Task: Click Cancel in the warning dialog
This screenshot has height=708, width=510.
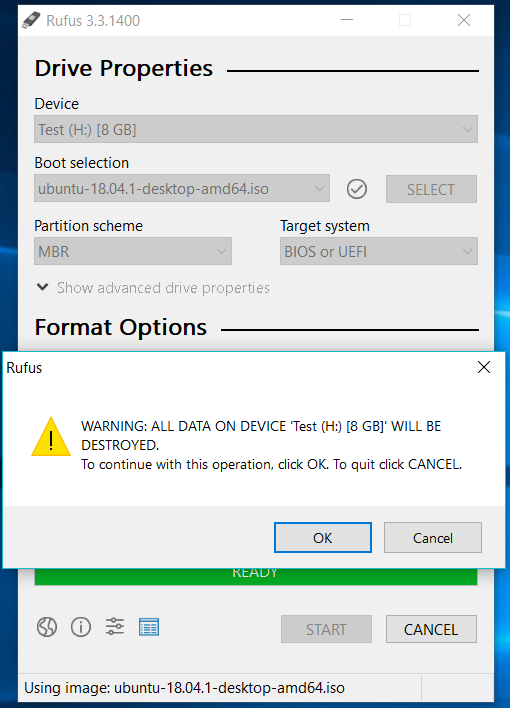Action: pos(433,538)
